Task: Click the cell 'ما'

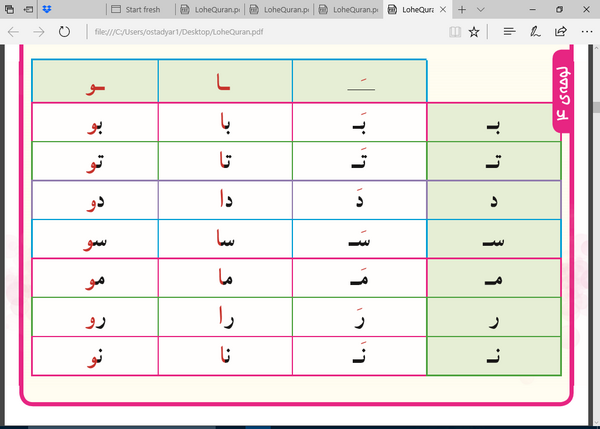Action: 225,278
